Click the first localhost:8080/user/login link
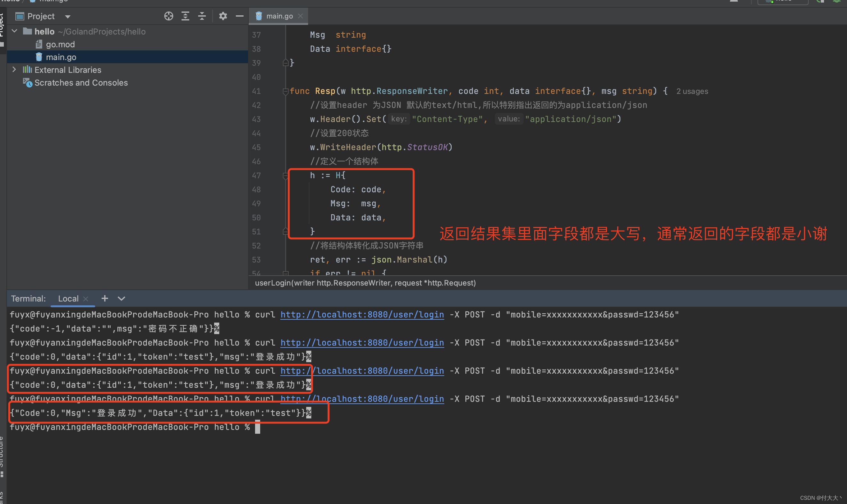 362,315
